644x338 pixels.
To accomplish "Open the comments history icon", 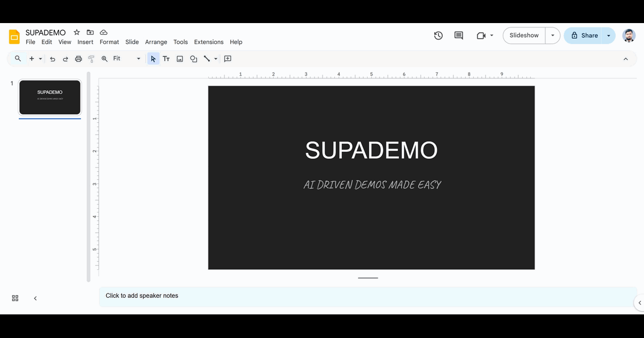I will [x=459, y=35].
